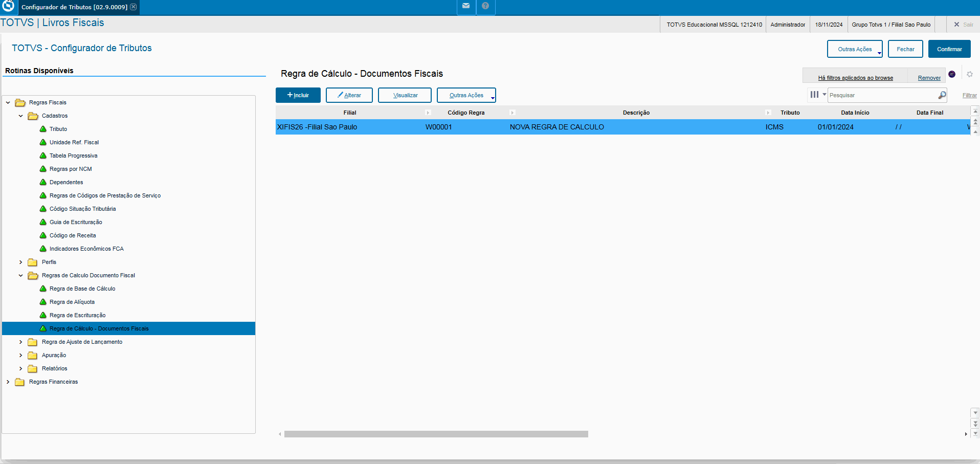Expand the Apuração folder chevron
Image resolution: width=980 pixels, height=464 pixels.
click(20, 355)
